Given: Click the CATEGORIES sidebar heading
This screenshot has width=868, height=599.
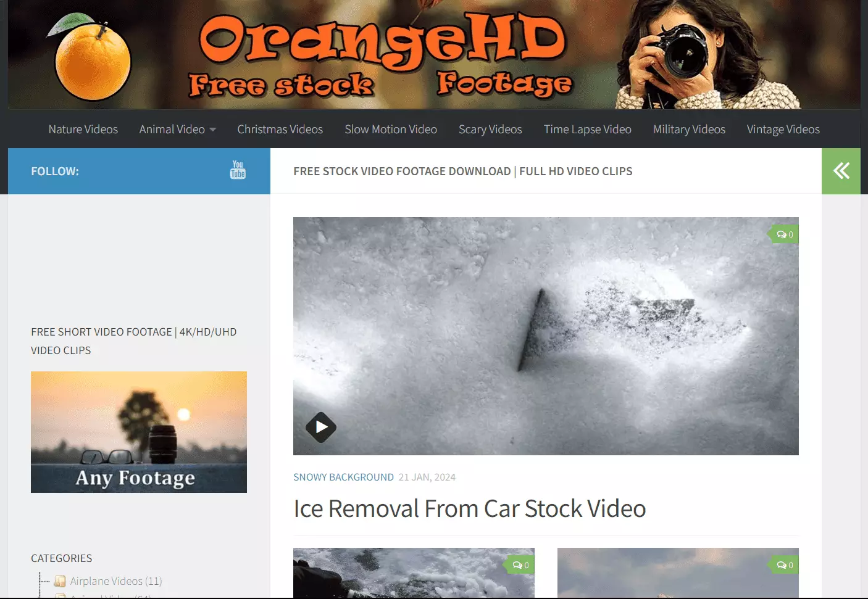Looking at the screenshot, I should point(62,558).
